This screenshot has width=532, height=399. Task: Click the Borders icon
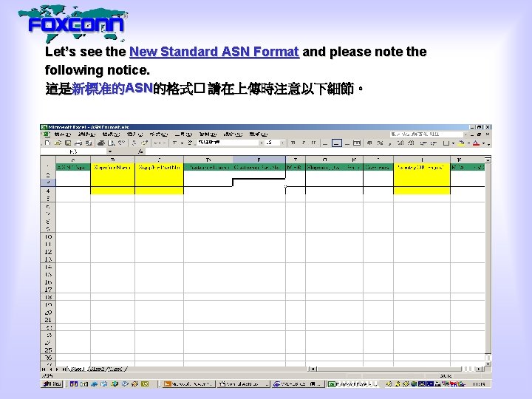(446, 143)
